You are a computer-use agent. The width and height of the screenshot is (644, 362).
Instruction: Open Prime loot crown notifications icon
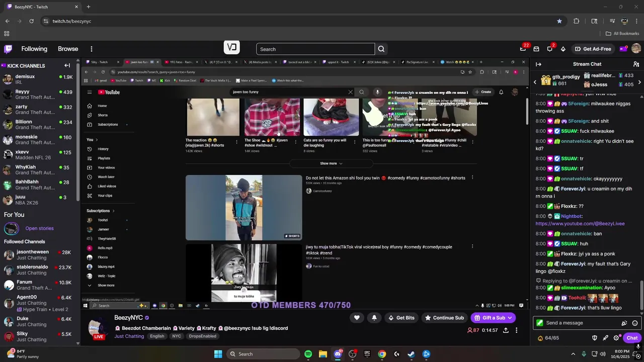[523, 49]
